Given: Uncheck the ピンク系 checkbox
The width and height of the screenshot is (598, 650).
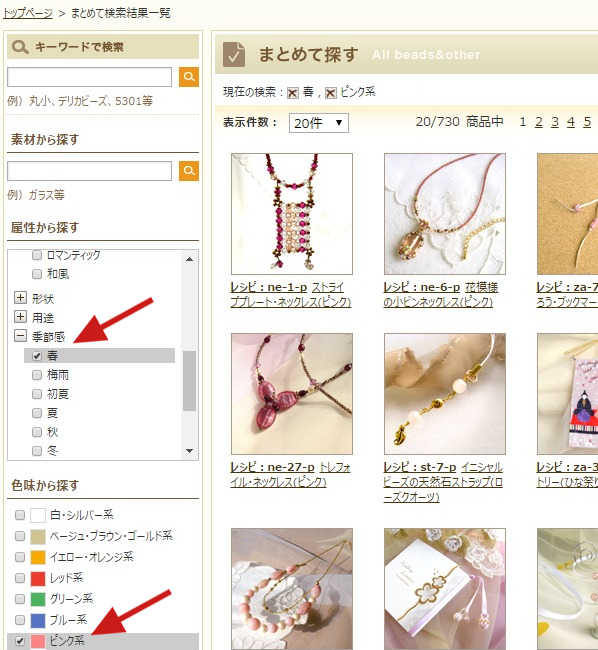Looking at the screenshot, I should (x=19, y=641).
